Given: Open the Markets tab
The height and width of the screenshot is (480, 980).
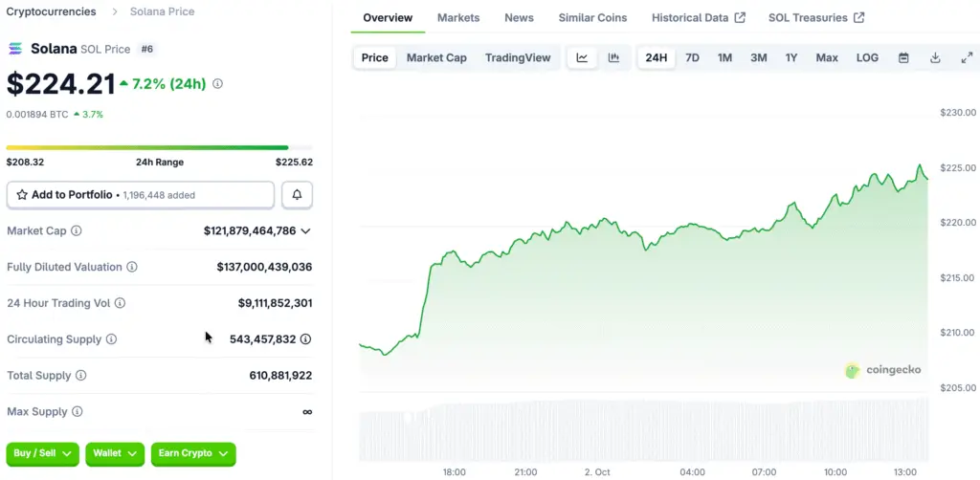Looking at the screenshot, I should coord(458,17).
